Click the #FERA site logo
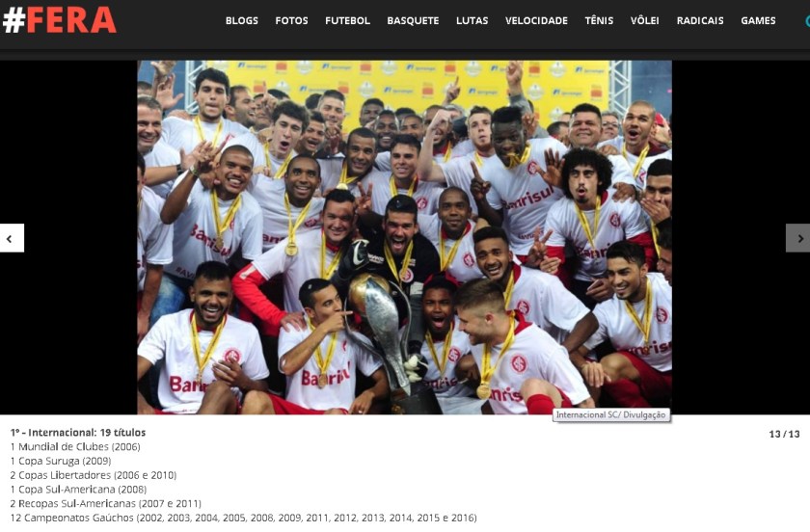Image resolution: width=810 pixels, height=532 pixels. pyautogui.click(x=59, y=20)
